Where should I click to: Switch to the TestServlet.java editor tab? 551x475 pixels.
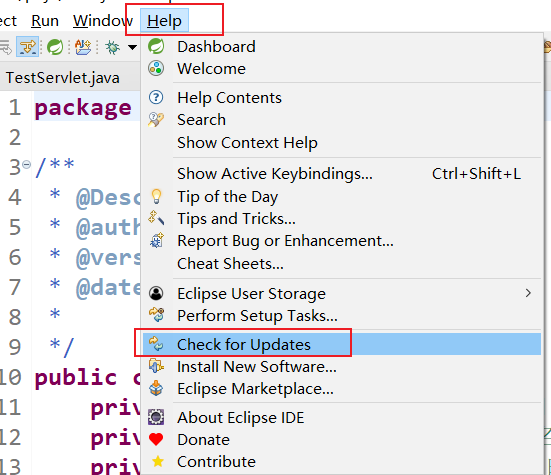coord(63,78)
